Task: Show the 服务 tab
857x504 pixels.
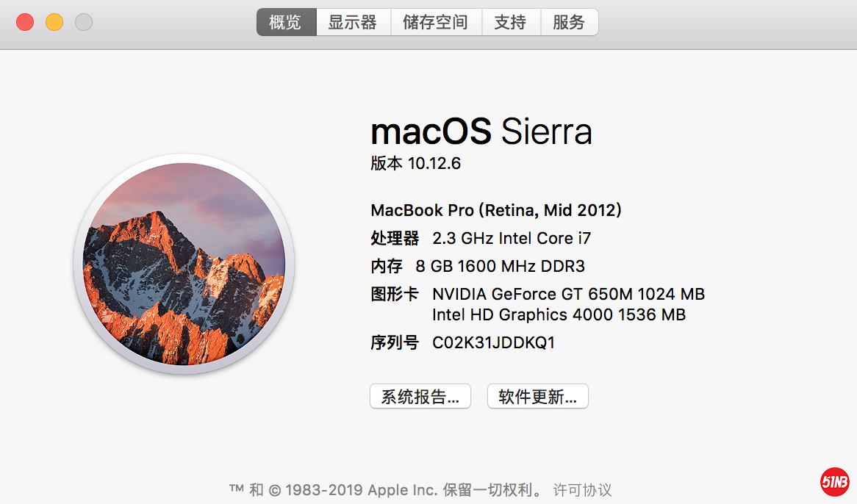Action: pos(569,23)
